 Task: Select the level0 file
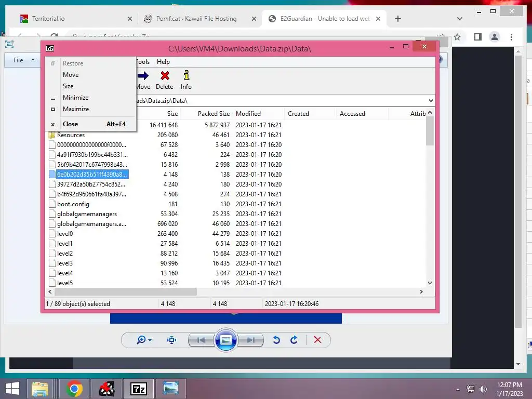pyautogui.click(x=65, y=234)
